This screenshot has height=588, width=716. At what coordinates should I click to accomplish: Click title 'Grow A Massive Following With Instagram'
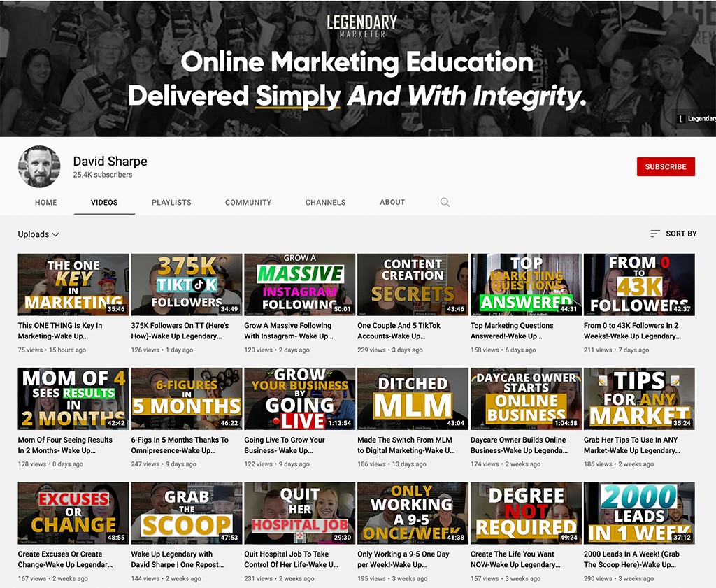tap(289, 331)
